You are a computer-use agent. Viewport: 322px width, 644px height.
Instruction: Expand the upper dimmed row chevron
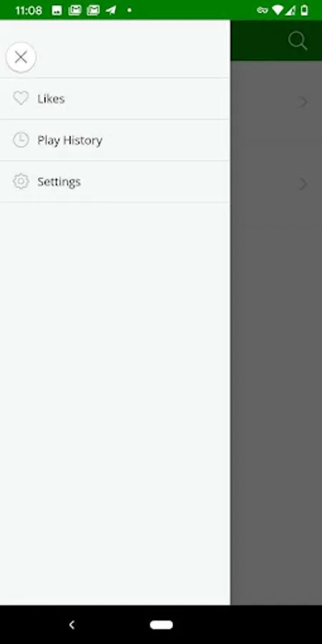tap(303, 102)
